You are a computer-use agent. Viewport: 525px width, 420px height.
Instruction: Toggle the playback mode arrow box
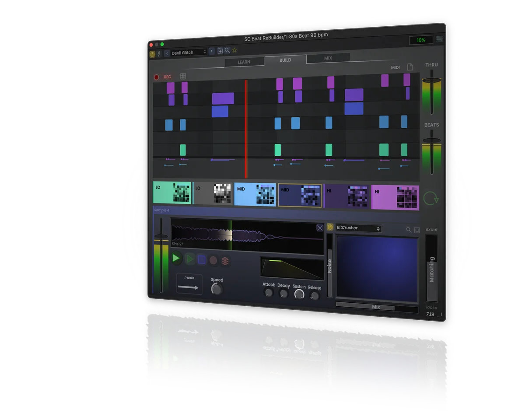pos(189,284)
